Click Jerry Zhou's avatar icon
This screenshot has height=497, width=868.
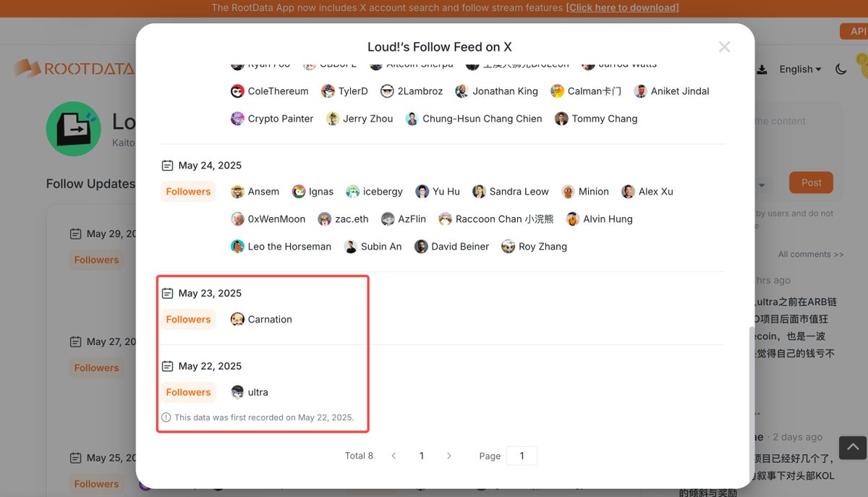tap(333, 119)
